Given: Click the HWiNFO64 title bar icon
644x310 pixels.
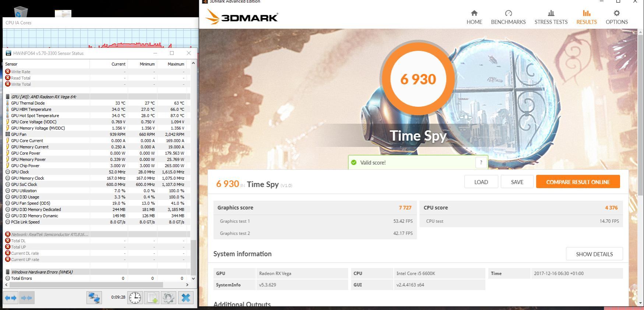Looking at the screenshot, I should 8,53.
